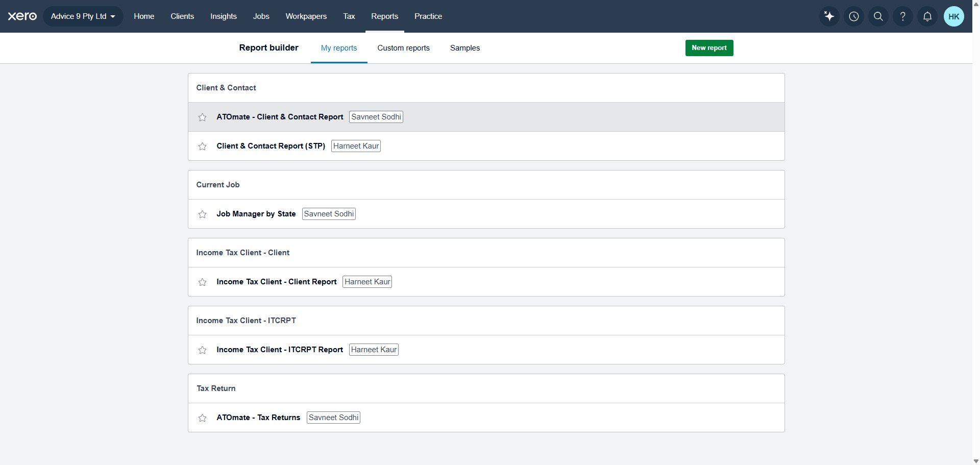Open Client & Contact Report (STP)
980x465 pixels.
point(271,146)
